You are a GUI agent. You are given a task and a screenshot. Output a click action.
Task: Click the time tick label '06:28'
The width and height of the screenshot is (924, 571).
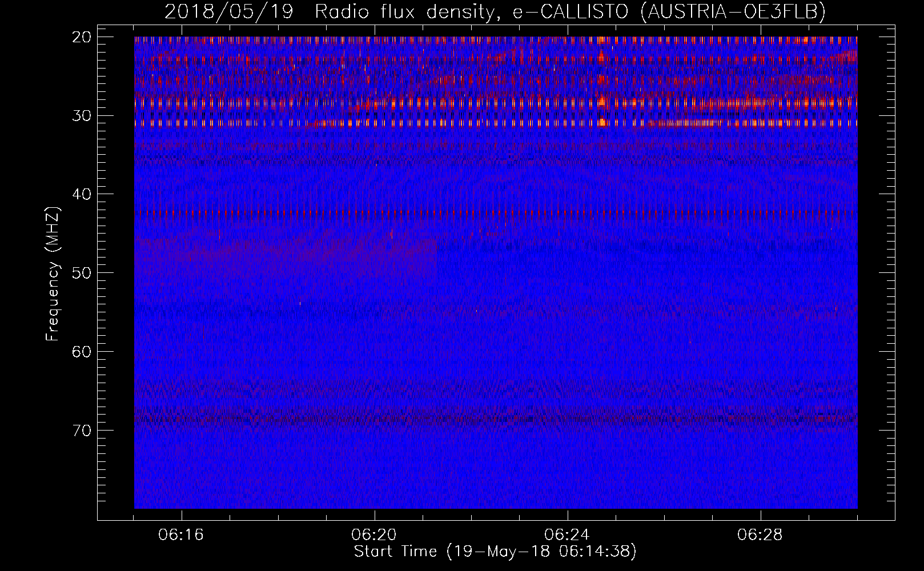tap(760, 535)
